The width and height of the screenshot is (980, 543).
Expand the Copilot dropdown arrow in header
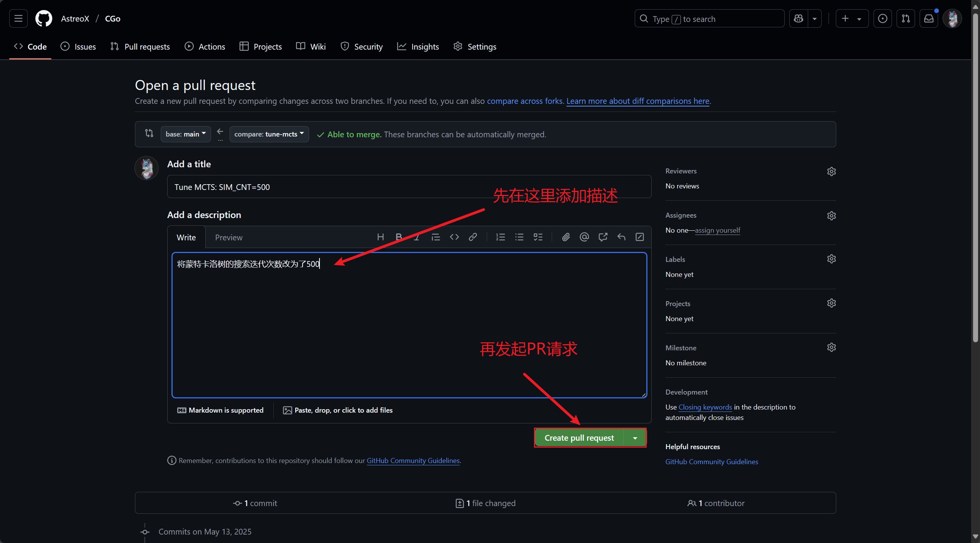tap(815, 18)
